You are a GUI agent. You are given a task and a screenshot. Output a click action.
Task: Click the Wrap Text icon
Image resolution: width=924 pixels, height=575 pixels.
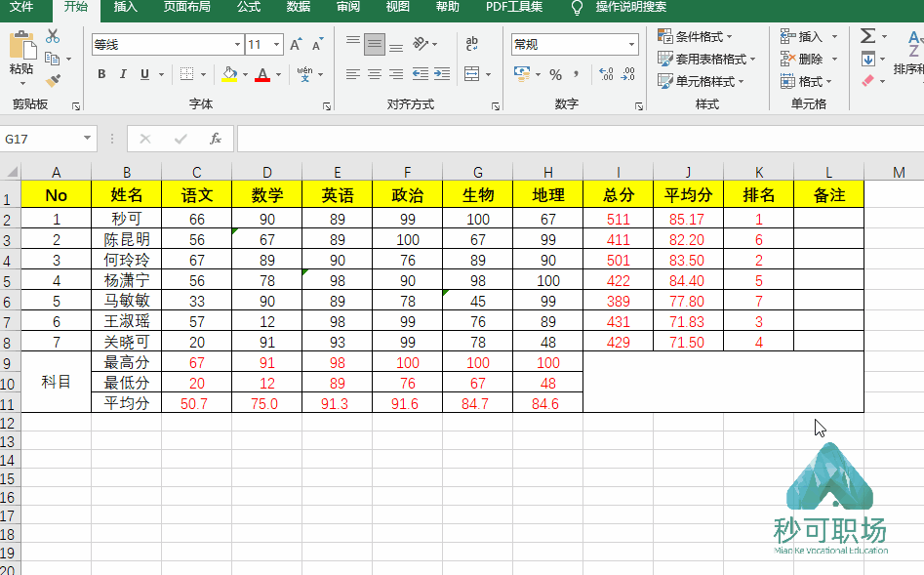tap(472, 44)
